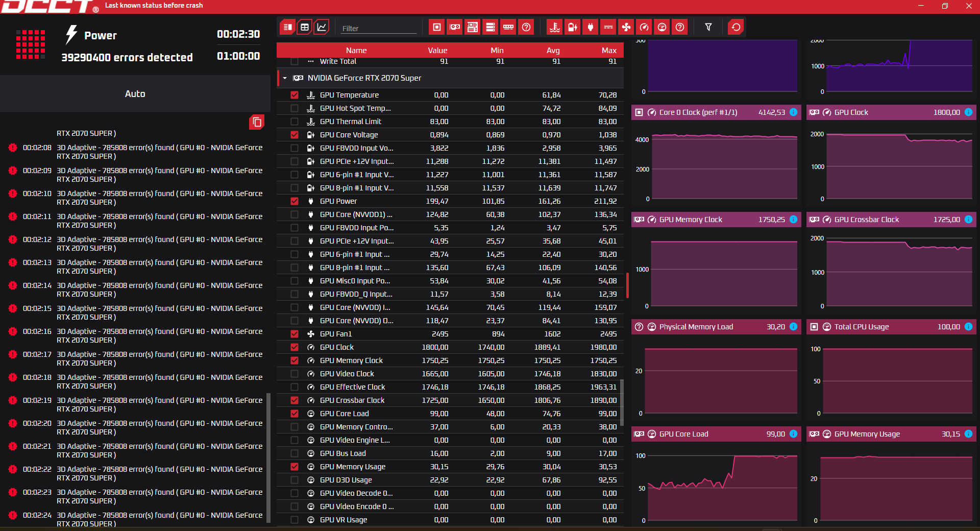The height and width of the screenshot is (531, 980).
Task: Open info for Core 0 Clock graph
Action: click(x=793, y=112)
